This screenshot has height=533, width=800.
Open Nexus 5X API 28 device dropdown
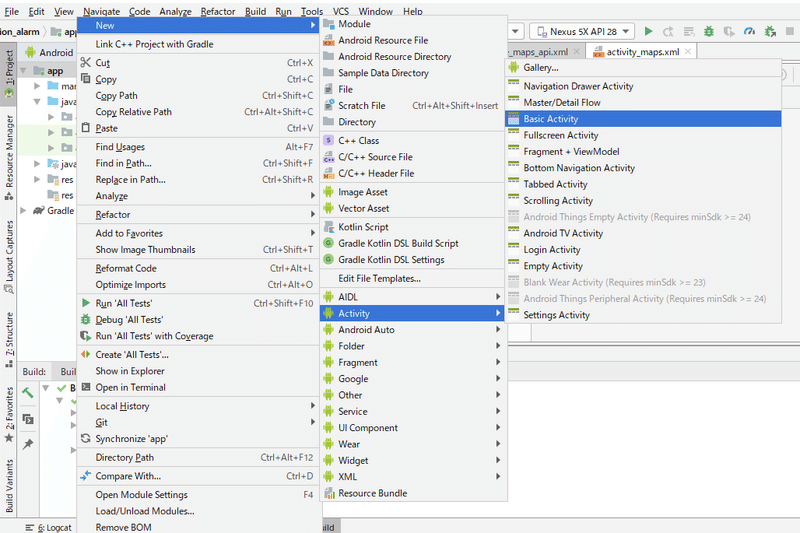(x=582, y=32)
